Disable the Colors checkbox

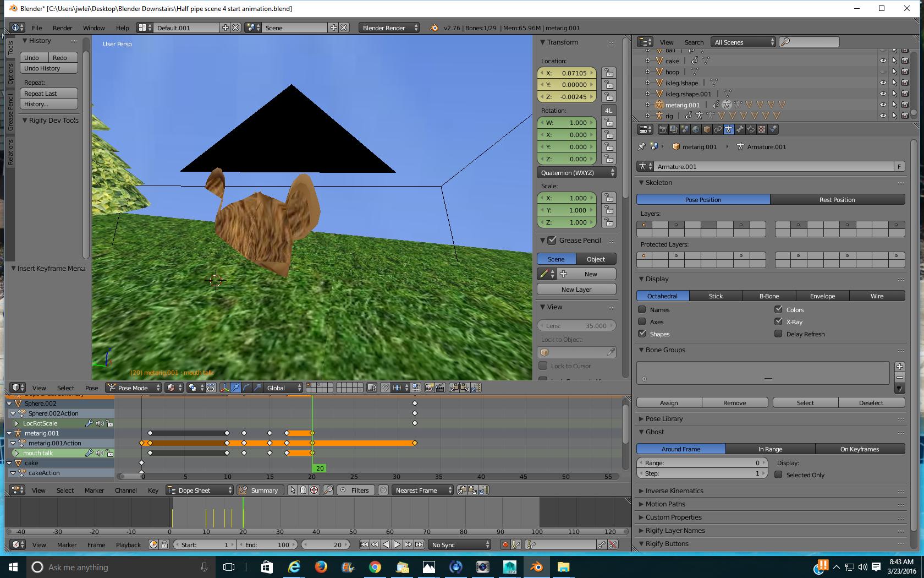778,309
